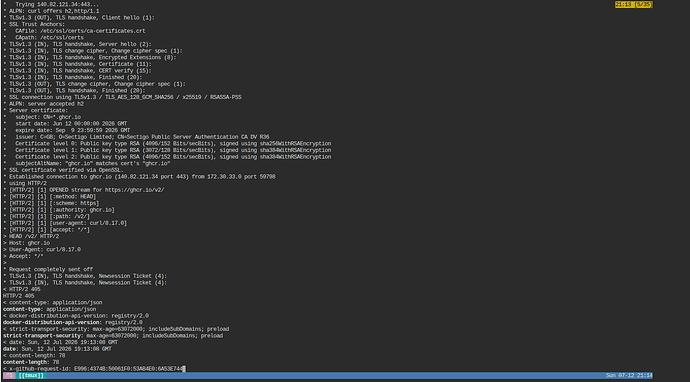Click the CApath /etc/ssl/certs line
The height and width of the screenshot is (382, 690).
pyautogui.click(x=49, y=38)
